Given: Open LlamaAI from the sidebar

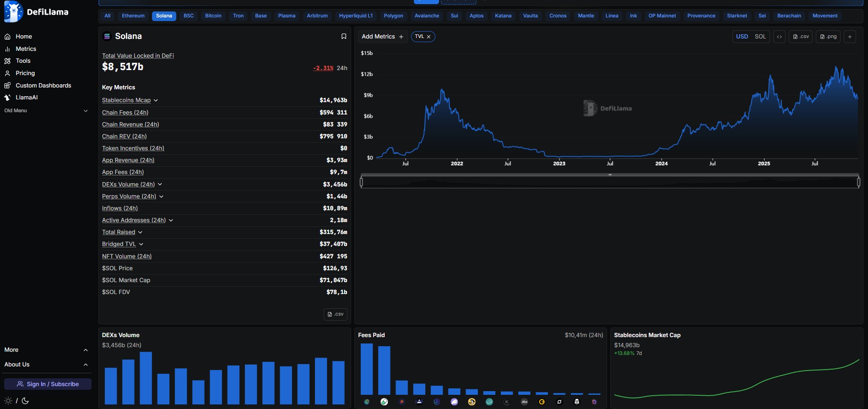Looking at the screenshot, I should tap(27, 98).
